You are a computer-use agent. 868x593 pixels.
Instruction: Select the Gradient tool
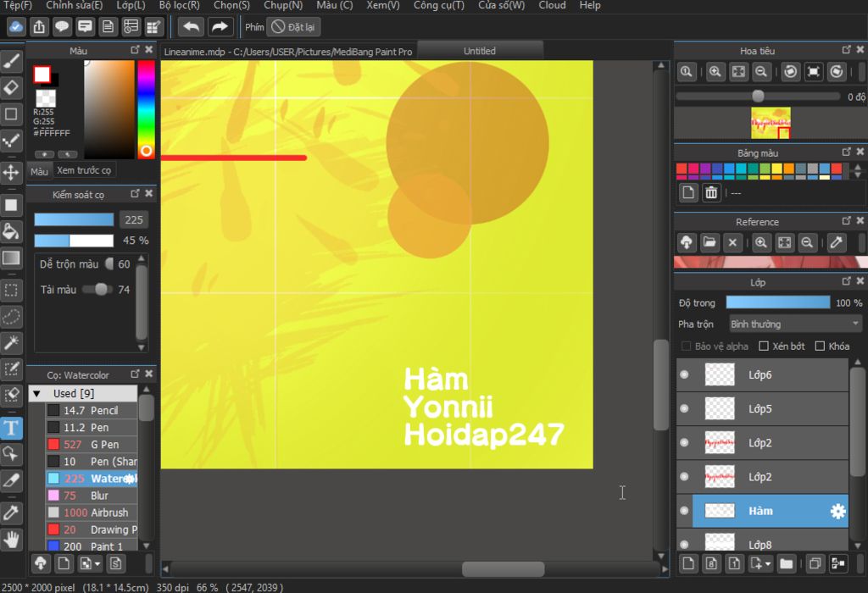coord(11,258)
